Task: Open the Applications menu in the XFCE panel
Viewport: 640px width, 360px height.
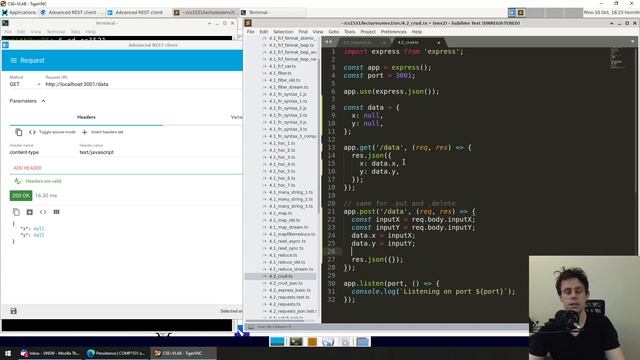Action: click(x=19, y=13)
